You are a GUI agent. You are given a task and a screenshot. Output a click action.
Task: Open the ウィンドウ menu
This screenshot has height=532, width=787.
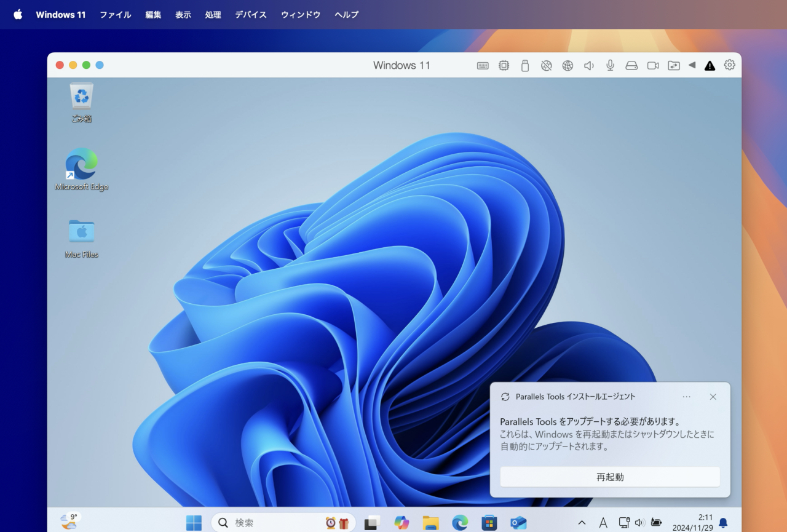pyautogui.click(x=301, y=15)
